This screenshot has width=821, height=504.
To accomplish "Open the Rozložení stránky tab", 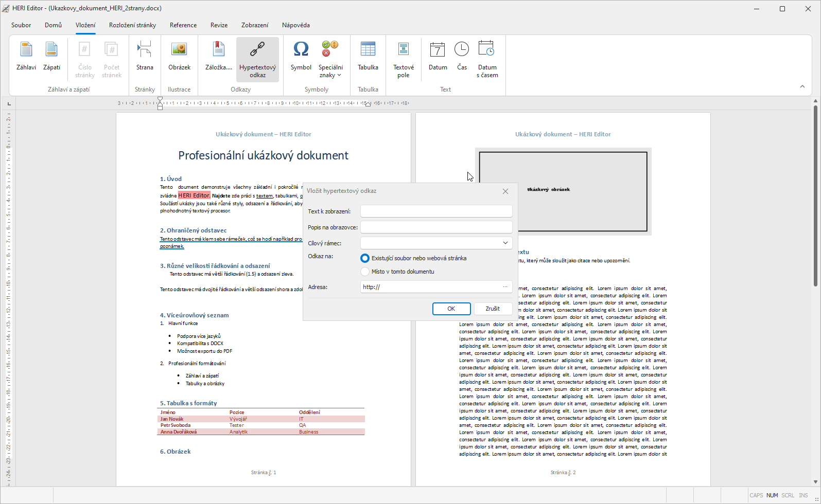I will click(x=132, y=25).
